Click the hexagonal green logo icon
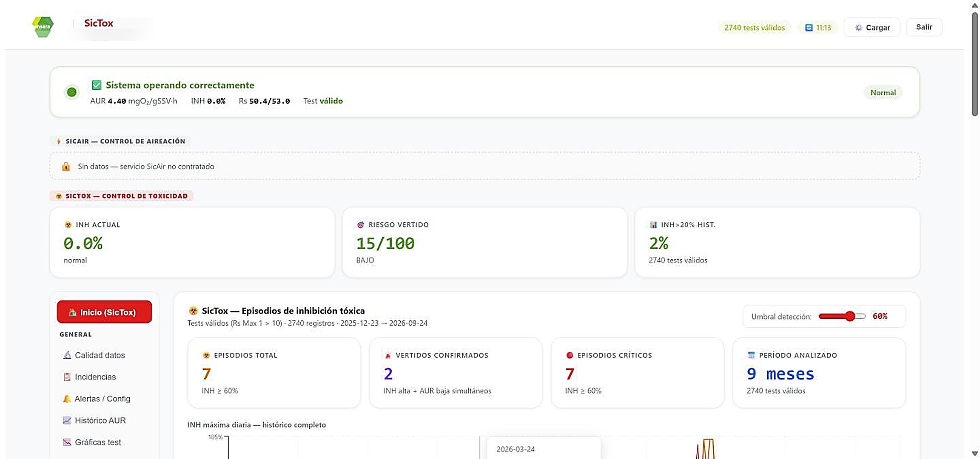The height and width of the screenshot is (459, 980). pos(43,27)
